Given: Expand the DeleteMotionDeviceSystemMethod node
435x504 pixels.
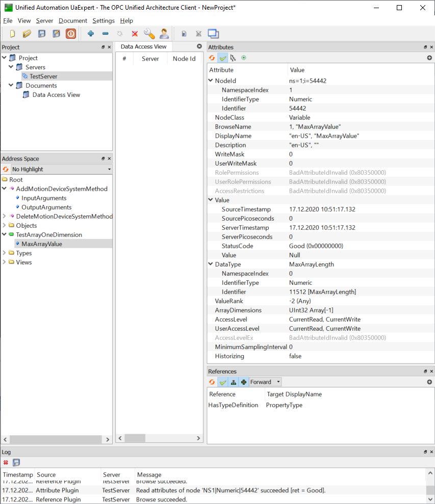Looking at the screenshot, I should click(4, 216).
